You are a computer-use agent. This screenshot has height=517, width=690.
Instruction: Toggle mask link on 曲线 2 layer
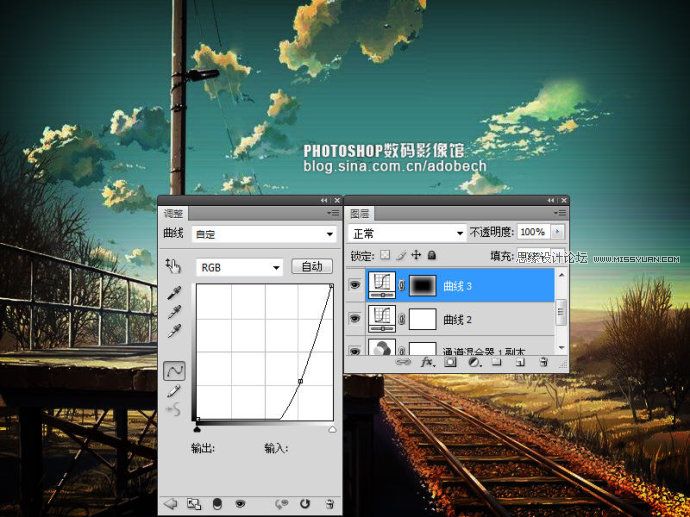pyautogui.click(x=402, y=319)
